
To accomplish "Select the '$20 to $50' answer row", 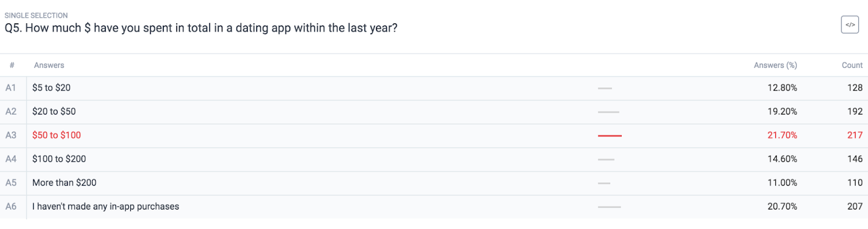I will click(434, 112).
